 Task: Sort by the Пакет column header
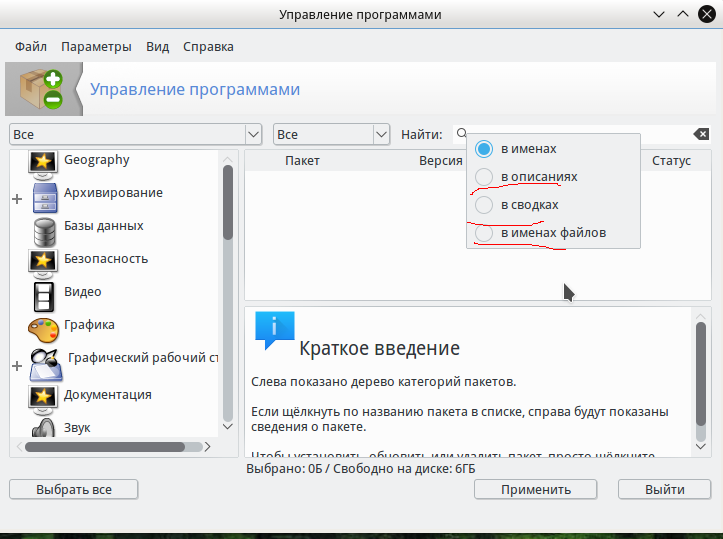pos(302,160)
